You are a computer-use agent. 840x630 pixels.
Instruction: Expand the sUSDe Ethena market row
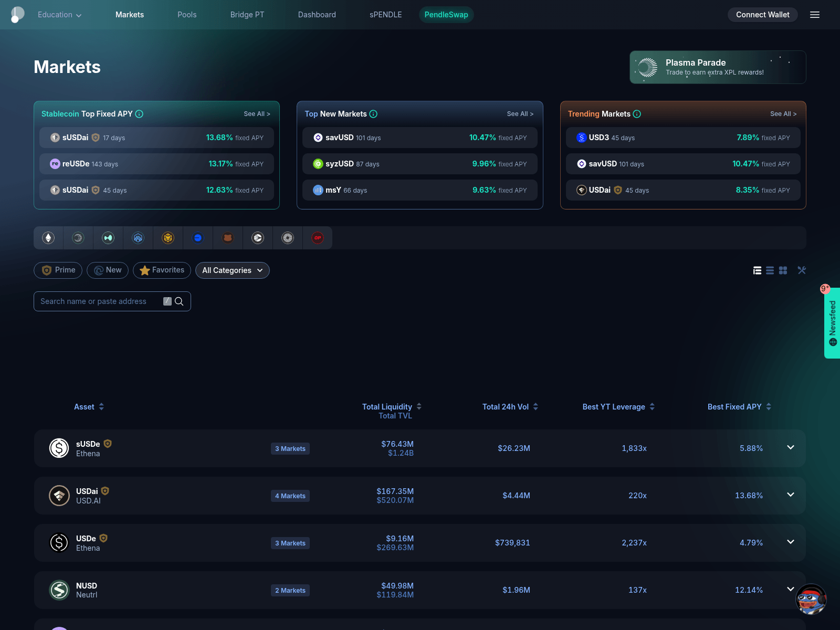(791, 448)
